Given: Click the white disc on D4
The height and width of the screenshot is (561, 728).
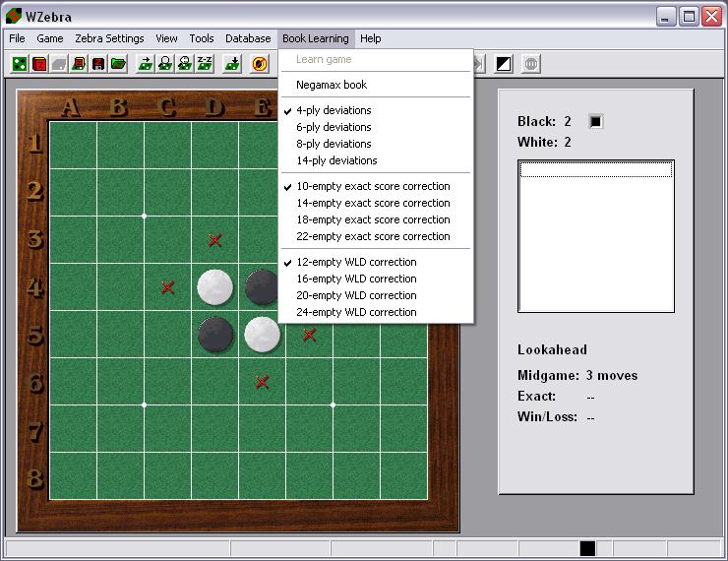Looking at the screenshot, I should 215,287.
